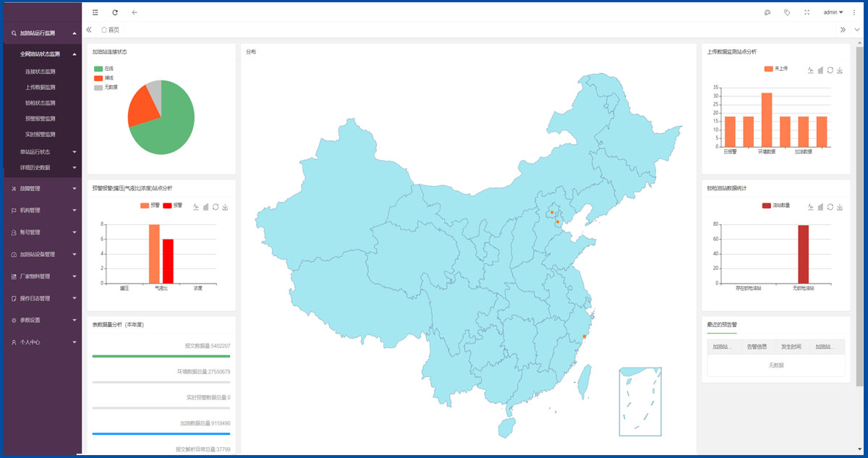Restore the early-warning chart with refresh icon
The height and width of the screenshot is (458, 868).
[x=216, y=207]
